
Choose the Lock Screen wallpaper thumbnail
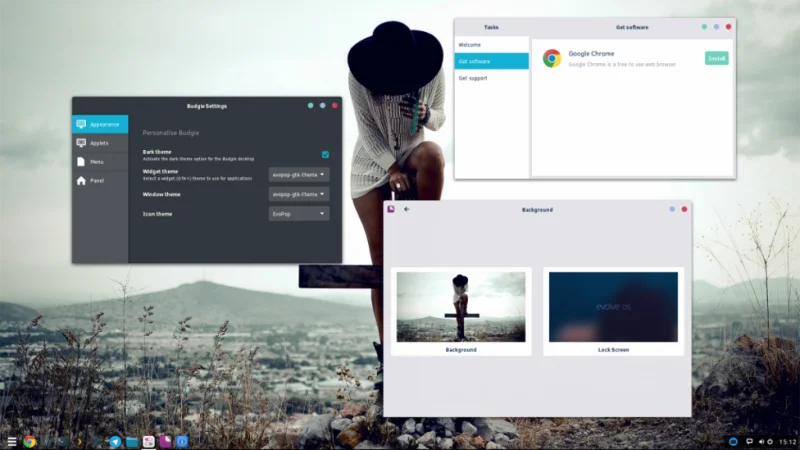(613, 307)
